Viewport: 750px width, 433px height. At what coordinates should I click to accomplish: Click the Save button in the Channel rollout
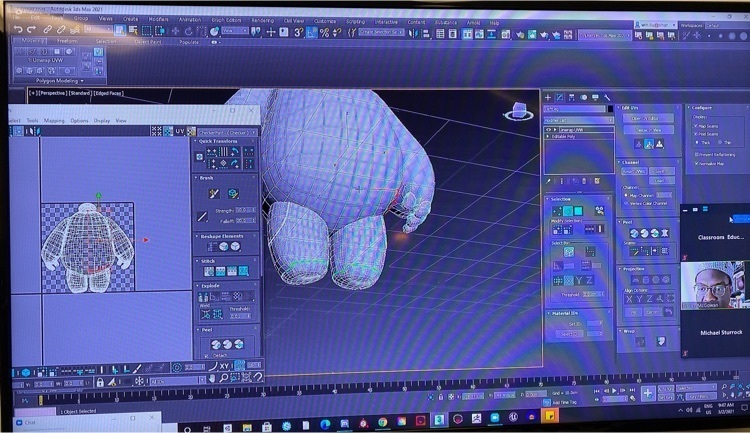pos(662,171)
